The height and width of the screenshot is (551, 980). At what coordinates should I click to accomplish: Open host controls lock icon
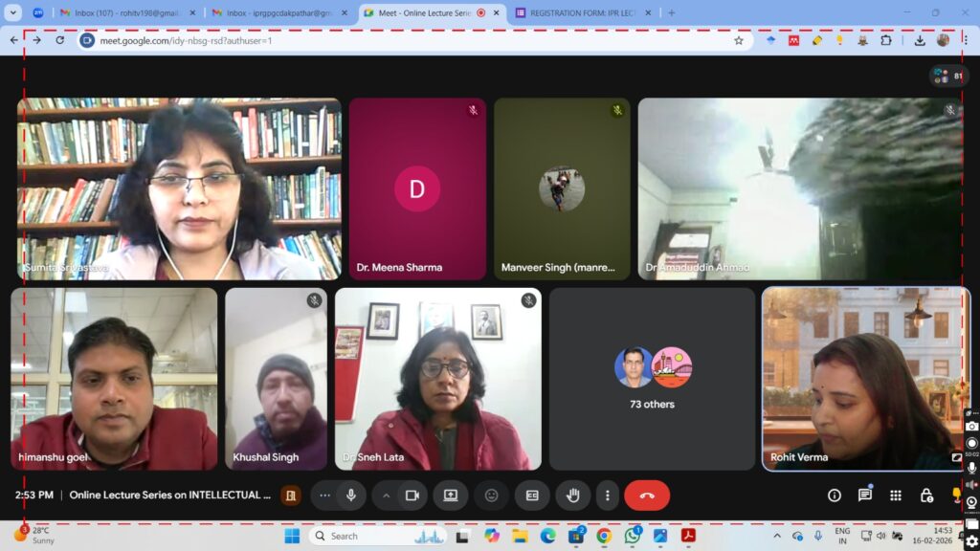click(926, 496)
